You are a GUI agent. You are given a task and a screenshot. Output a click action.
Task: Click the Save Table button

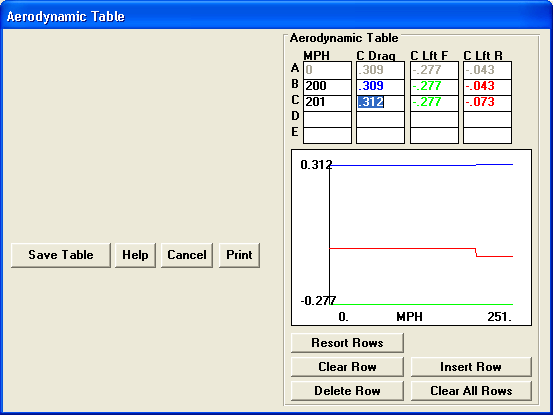pyautogui.click(x=61, y=255)
